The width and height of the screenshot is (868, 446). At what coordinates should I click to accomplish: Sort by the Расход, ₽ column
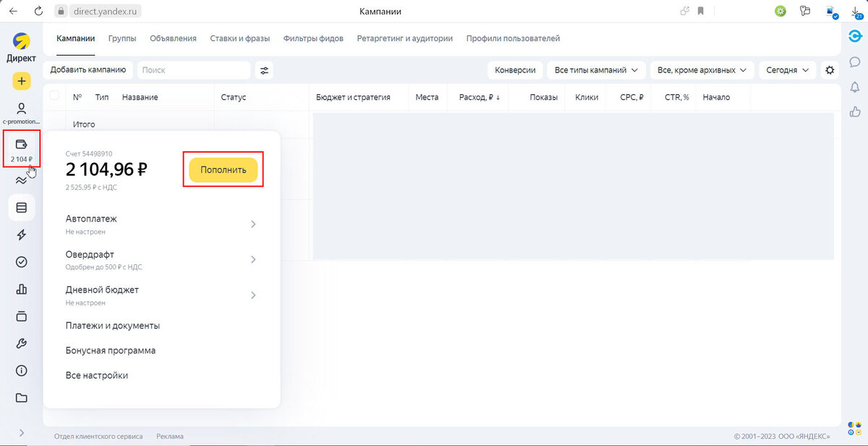(479, 97)
